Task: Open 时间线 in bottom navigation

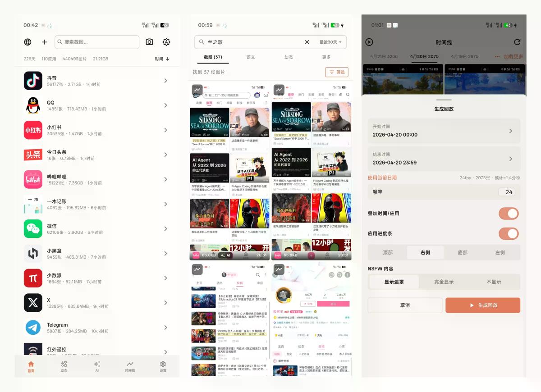Action: [130, 366]
